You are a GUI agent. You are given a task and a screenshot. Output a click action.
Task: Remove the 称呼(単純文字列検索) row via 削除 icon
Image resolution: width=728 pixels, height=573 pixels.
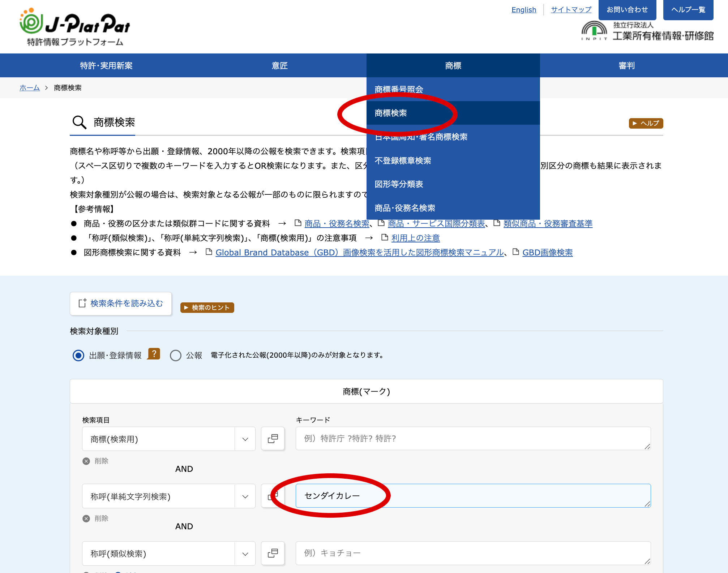point(86,518)
